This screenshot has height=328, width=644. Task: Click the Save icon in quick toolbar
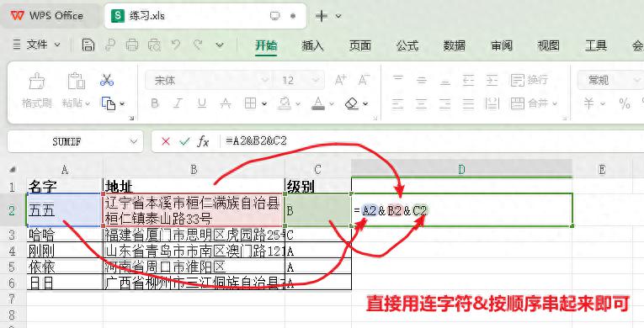click(88, 45)
